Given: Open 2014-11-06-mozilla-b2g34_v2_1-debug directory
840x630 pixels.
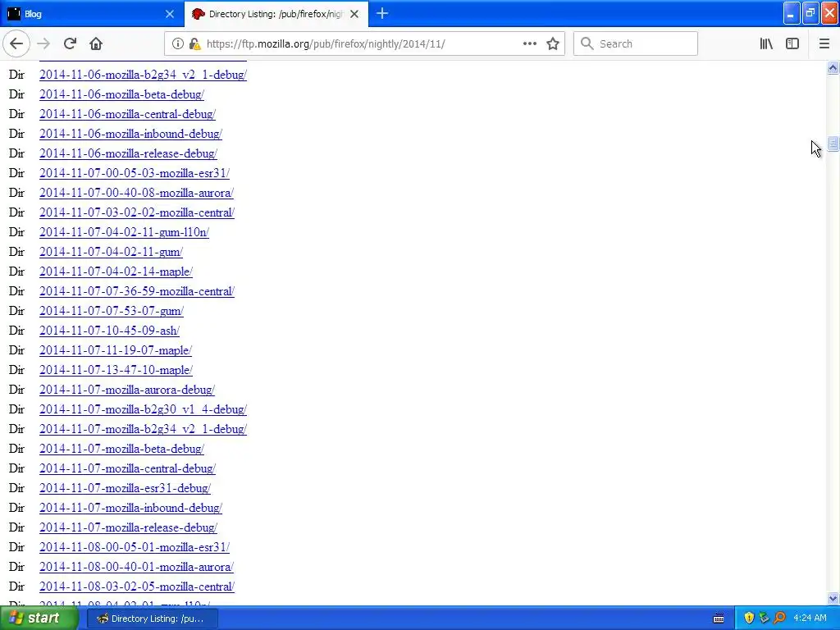Looking at the screenshot, I should click(143, 75).
